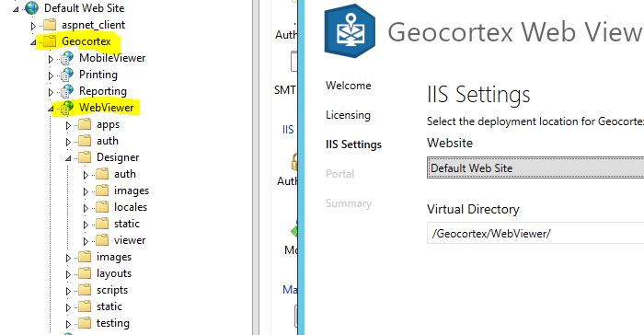The width and height of the screenshot is (644, 335).
Task: Select the Default Web Site label
Action: [x=85, y=7]
